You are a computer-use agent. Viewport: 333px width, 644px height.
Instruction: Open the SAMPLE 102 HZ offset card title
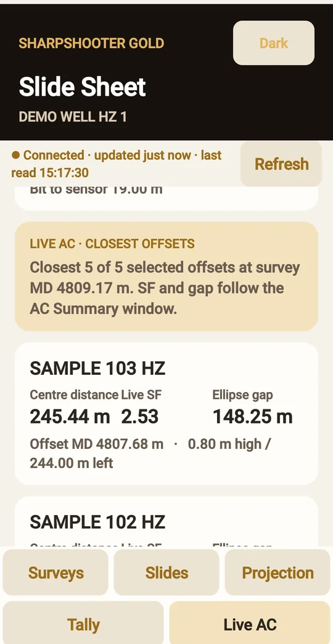pyautogui.click(x=97, y=522)
